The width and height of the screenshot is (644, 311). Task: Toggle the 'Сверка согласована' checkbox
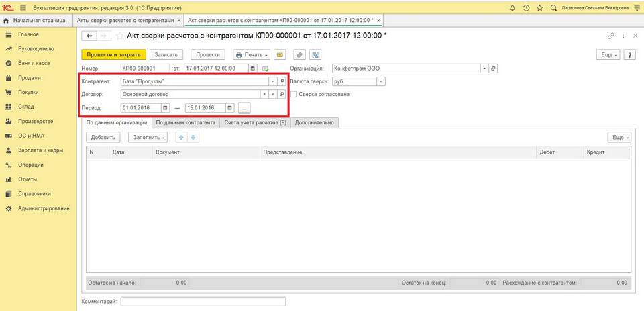[294, 94]
